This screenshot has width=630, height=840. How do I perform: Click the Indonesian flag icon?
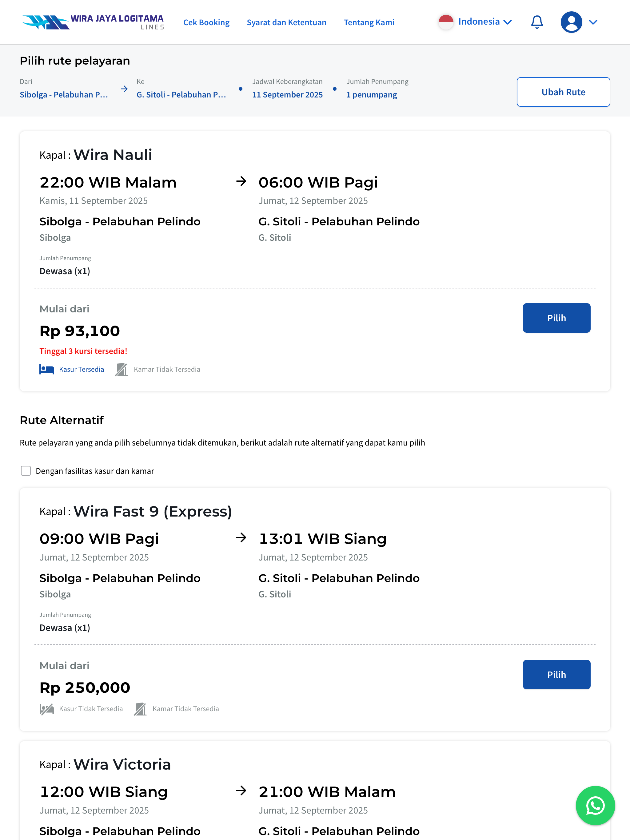tap(446, 22)
